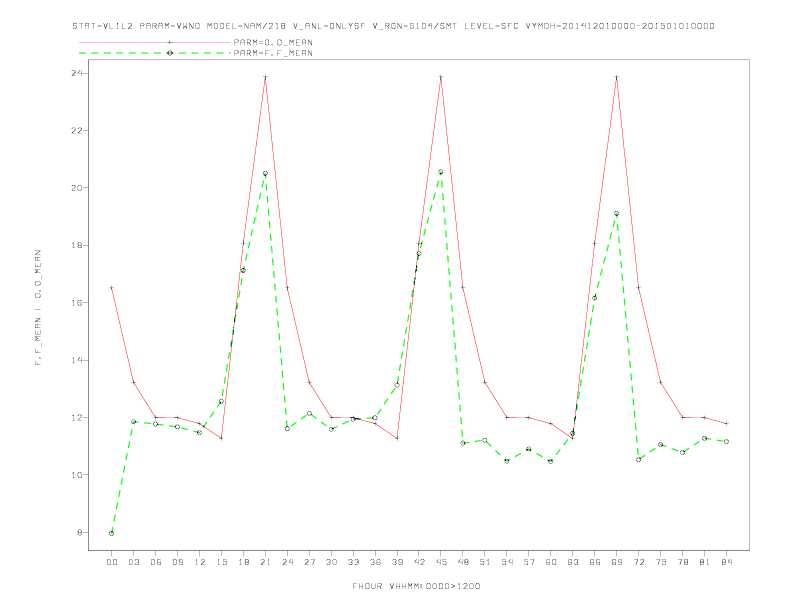Image resolution: width=792 pixels, height=612 pixels.
Task: Click x-axis tick label 03
Action: point(133,562)
